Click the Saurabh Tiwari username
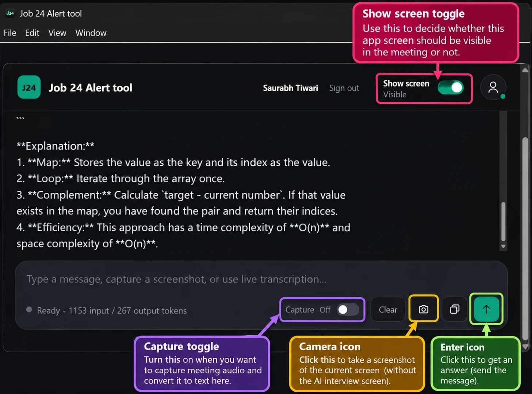 pos(290,88)
